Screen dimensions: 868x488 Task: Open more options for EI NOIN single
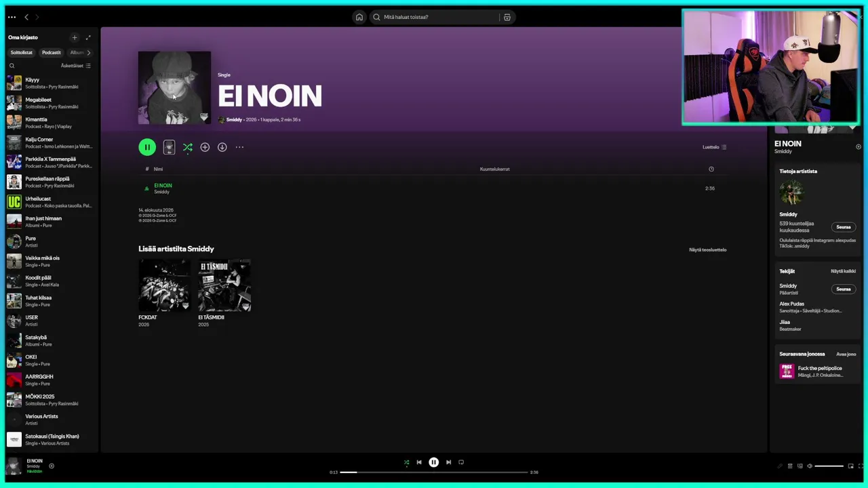pyautogui.click(x=239, y=147)
